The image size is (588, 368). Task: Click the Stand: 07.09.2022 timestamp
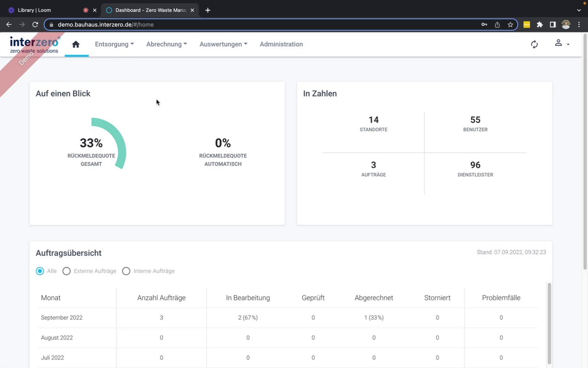coord(511,252)
